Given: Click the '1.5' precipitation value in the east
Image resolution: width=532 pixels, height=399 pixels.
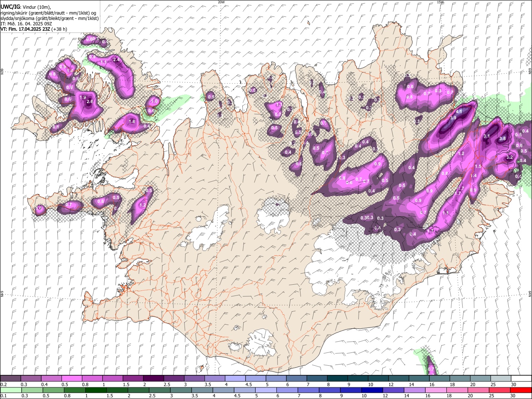Looking at the screenshot, I should coord(478,167).
